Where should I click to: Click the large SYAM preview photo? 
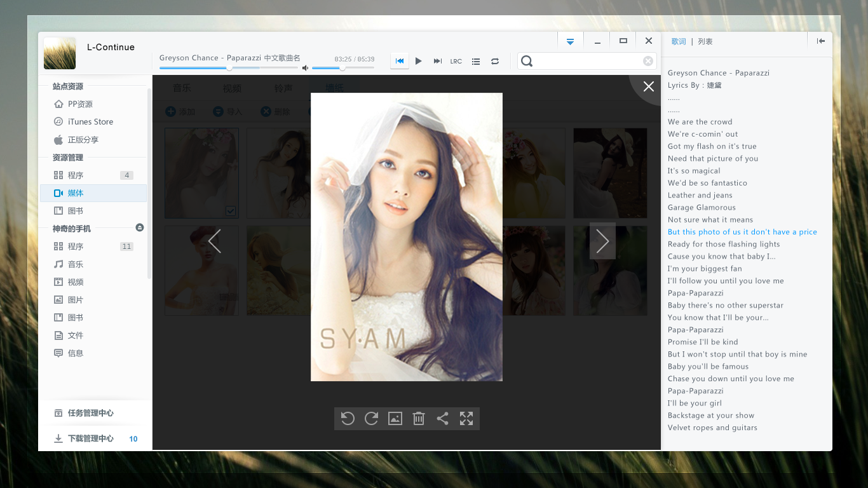pos(407,237)
